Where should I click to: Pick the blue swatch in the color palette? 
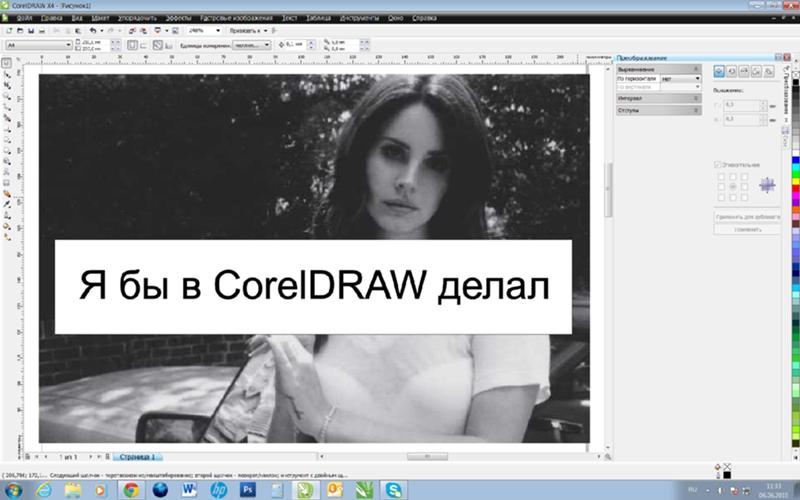point(795,161)
